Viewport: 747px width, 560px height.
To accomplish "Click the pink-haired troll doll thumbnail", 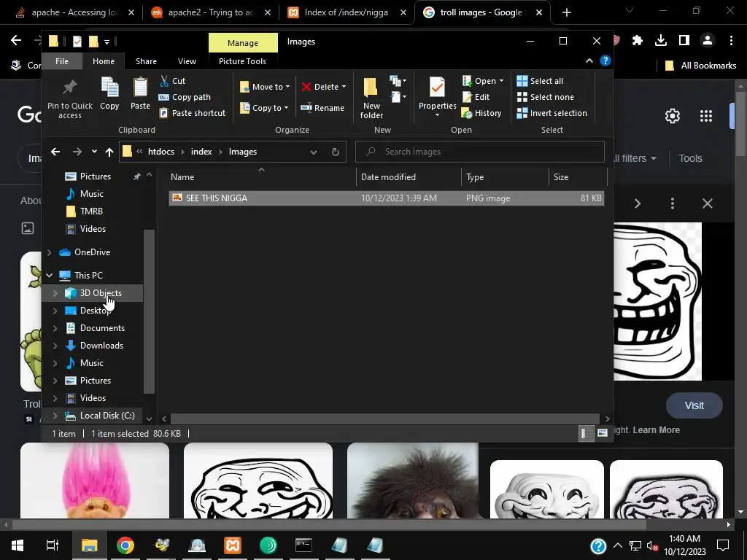I will [95, 481].
